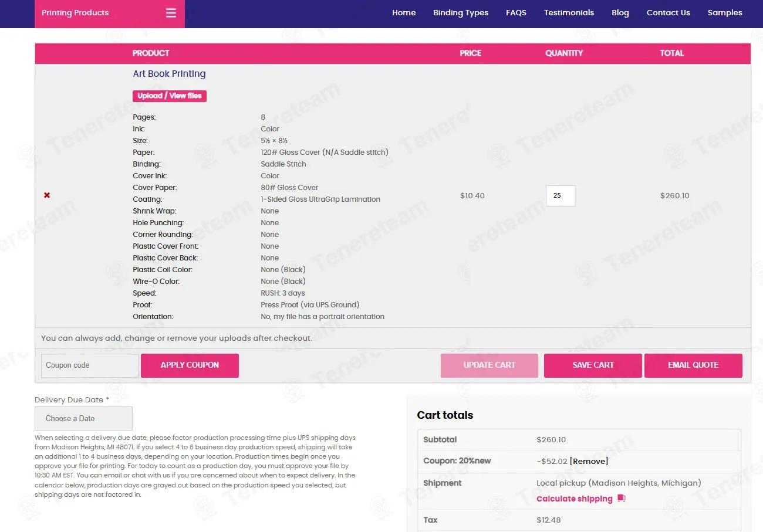Select '1-Sided Gloss UltraGrip Lamination' text

click(x=320, y=199)
